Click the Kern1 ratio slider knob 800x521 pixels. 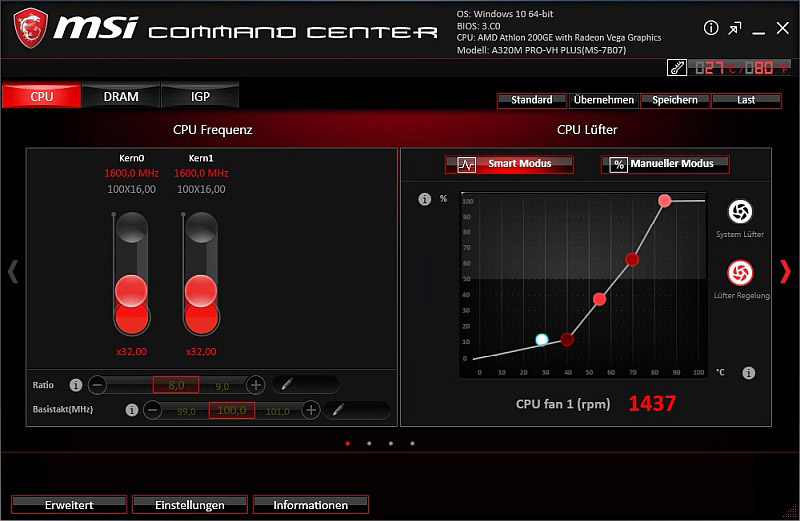coord(201,291)
